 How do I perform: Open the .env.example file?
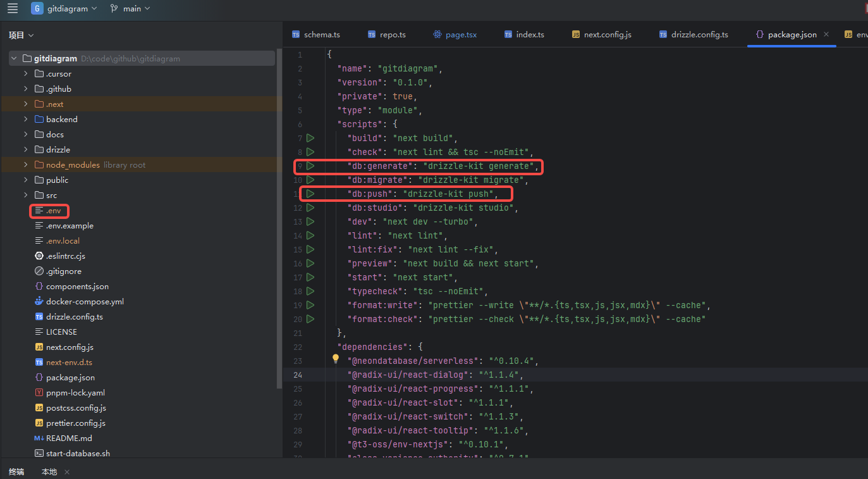tap(64, 225)
